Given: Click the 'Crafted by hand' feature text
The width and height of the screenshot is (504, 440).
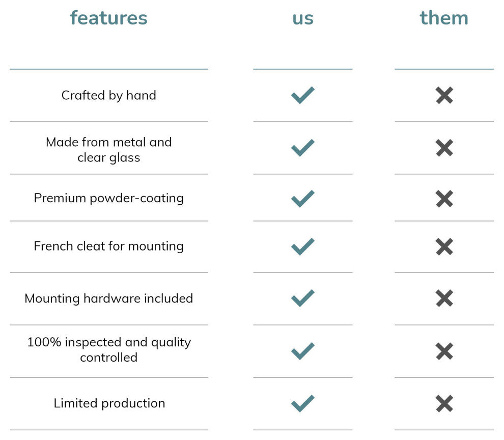Looking at the screenshot, I should [108, 95].
